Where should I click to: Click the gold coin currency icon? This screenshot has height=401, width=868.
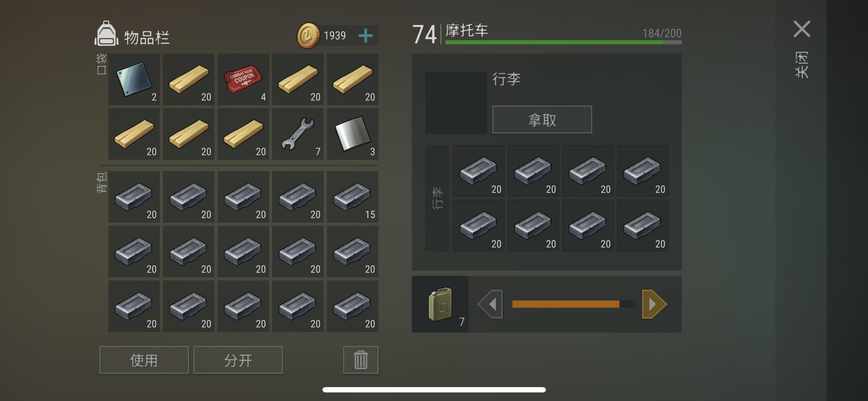308,36
